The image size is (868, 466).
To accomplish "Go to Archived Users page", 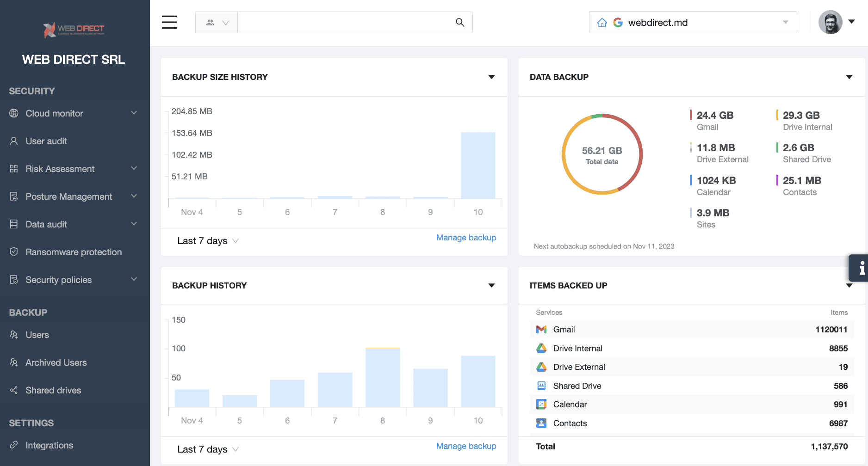I will pyautogui.click(x=56, y=362).
